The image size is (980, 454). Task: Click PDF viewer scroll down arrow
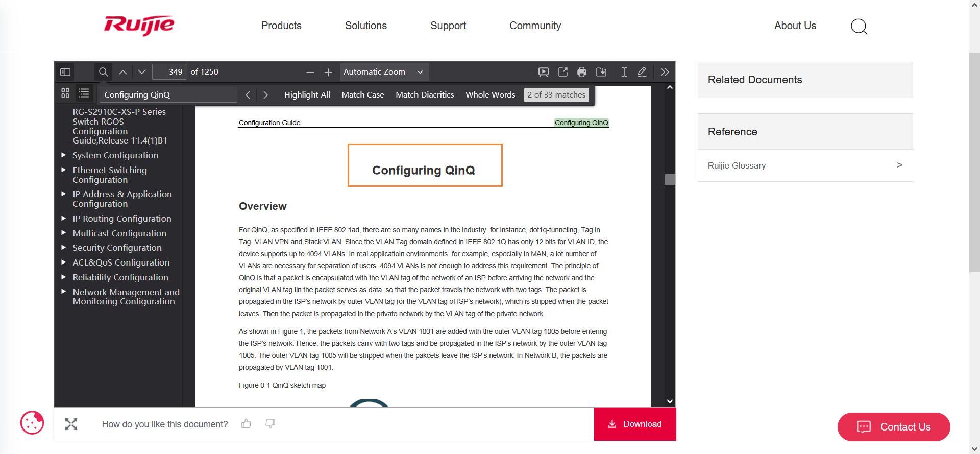click(x=670, y=401)
